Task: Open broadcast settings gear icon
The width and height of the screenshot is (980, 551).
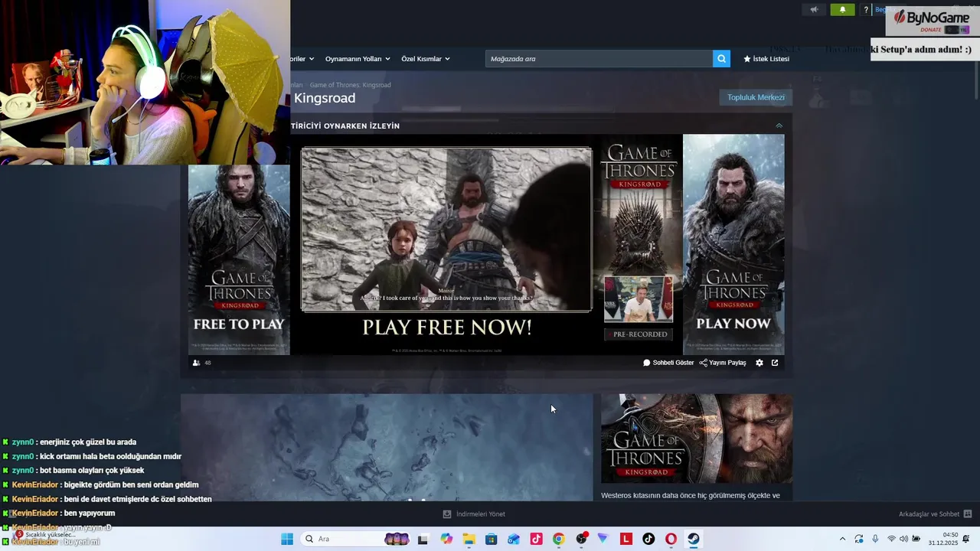Action: click(x=759, y=363)
